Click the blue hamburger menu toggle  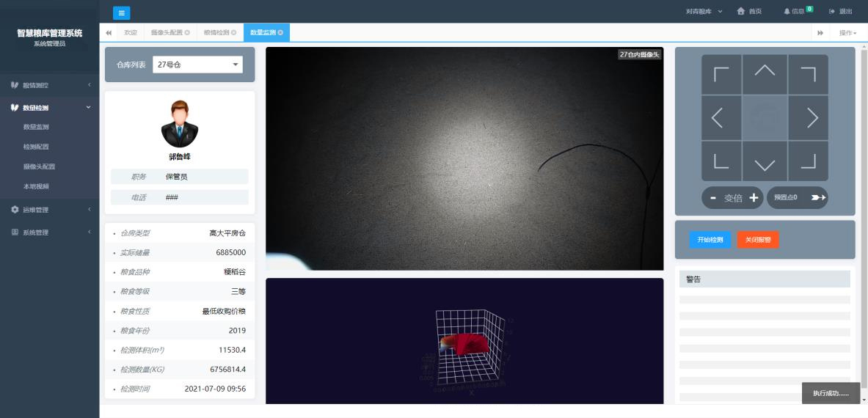[x=121, y=12]
